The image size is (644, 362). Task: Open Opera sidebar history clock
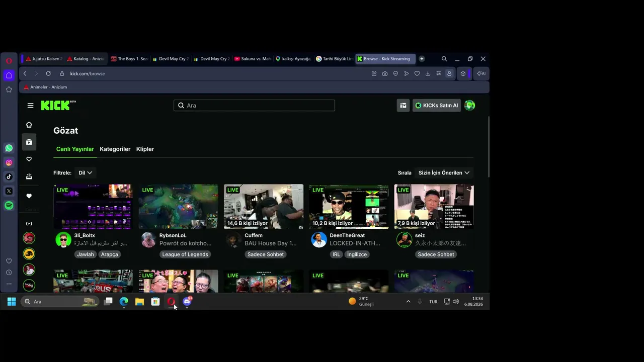pos(9,273)
